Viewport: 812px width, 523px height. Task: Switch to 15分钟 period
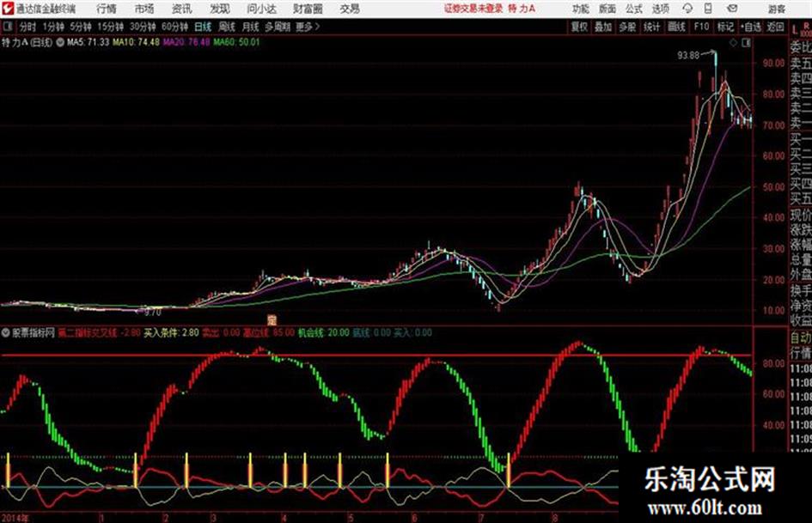coord(110,27)
